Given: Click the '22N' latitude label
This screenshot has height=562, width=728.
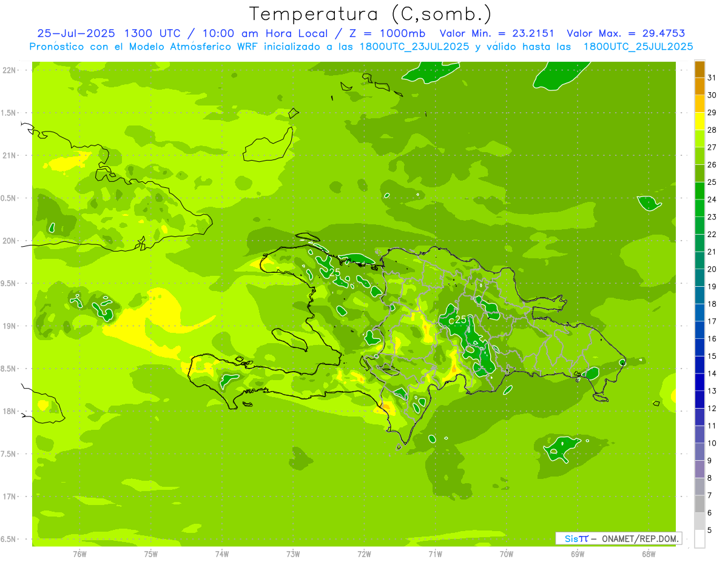Looking at the screenshot, I should (9, 70).
